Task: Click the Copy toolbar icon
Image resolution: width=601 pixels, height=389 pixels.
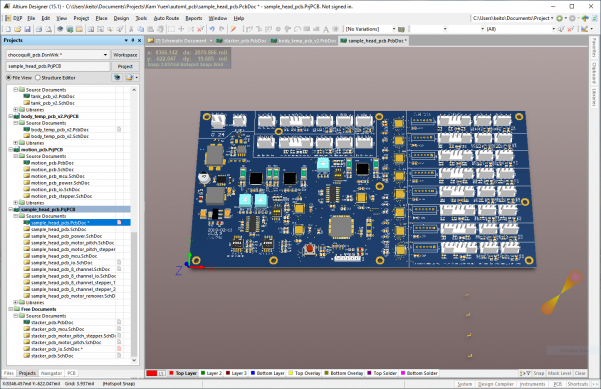Action: (x=141, y=29)
